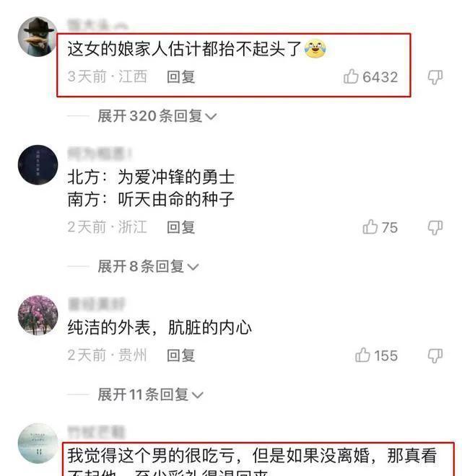Open the hat-wearing duck avatar profile
The height and width of the screenshot is (476, 462).
(38, 37)
